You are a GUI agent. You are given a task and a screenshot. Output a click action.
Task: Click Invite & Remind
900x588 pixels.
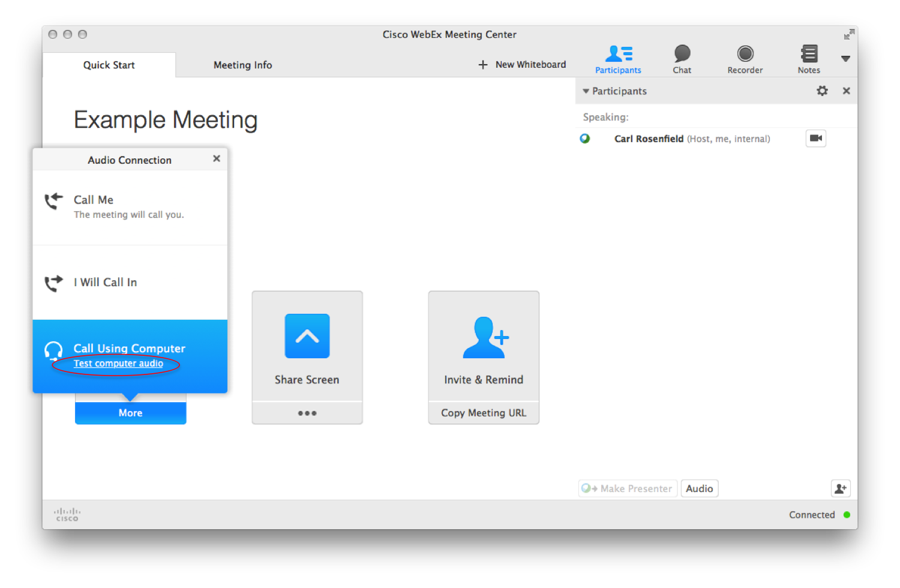coord(484,346)
